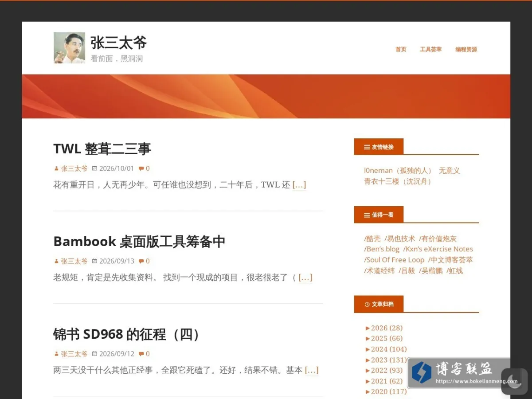The image size is (532, 399).
Task: Click the […] read-more link of TWL excerpt
Action: (x=299, y=185)
